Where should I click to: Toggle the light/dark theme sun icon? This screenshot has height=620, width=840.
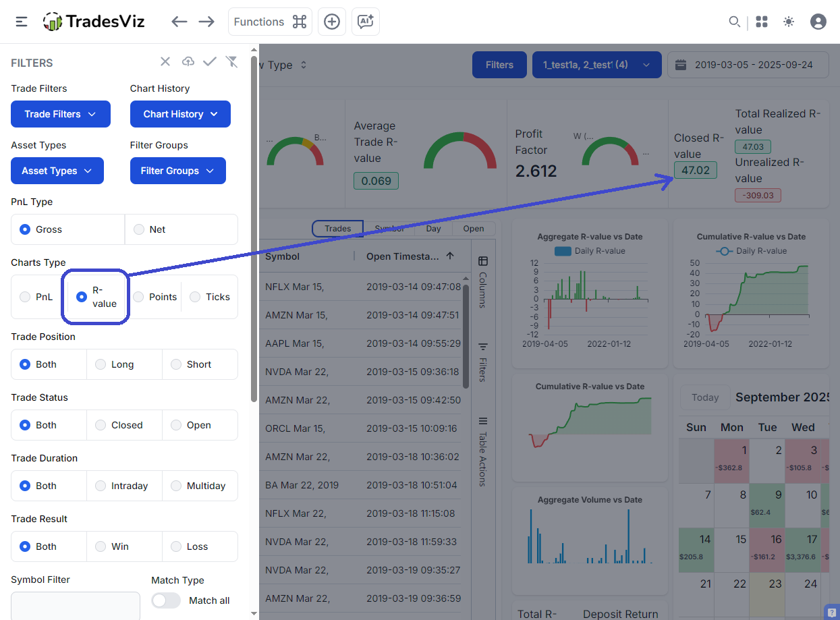click(789, 22)
